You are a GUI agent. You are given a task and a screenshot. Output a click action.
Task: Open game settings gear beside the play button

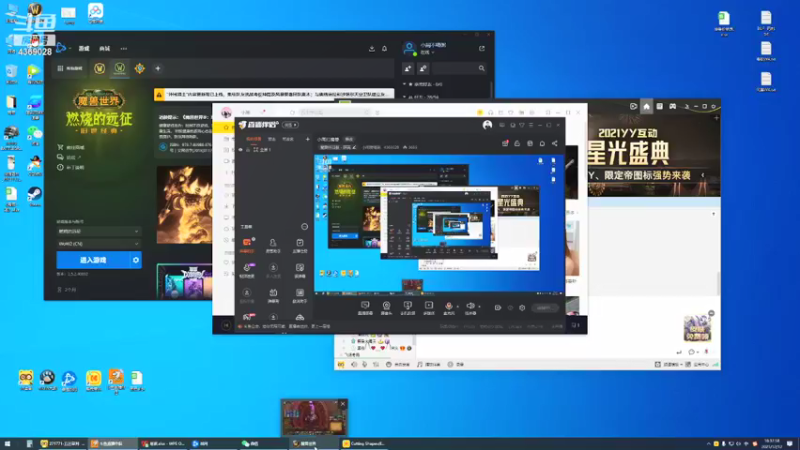(136, 260)
